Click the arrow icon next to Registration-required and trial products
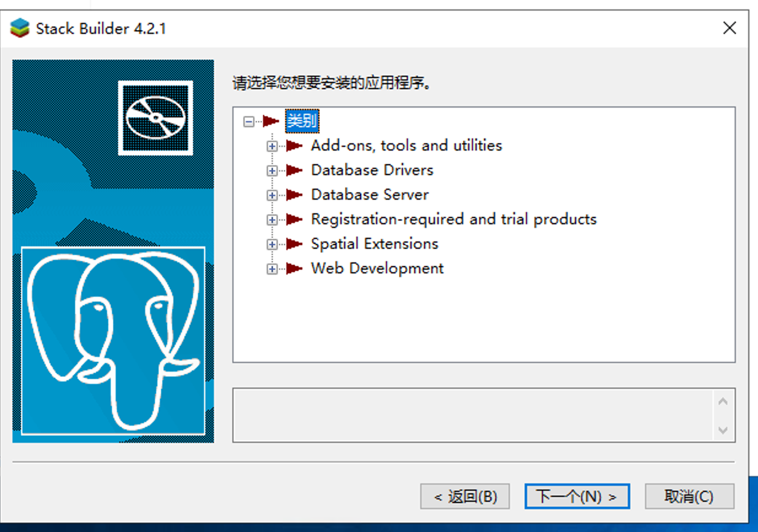The width and height of the screenshot is (758, 532). tap(295, 219)
